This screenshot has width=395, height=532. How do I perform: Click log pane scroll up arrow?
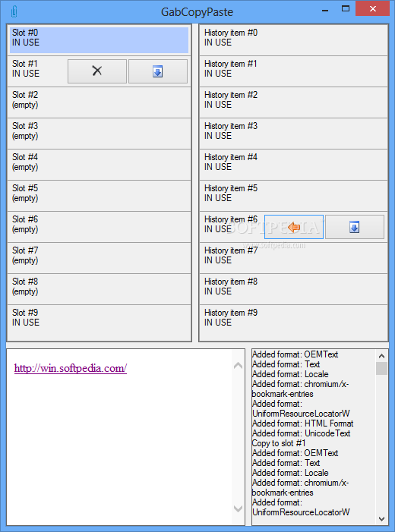pyautogui.click(x=382, y=356)
